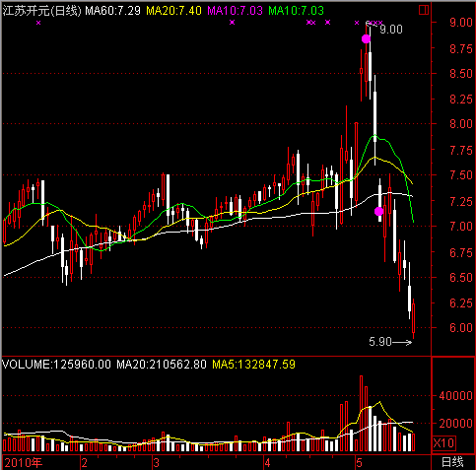The height and width of the screenshot is (470, 476).
Task: Click the yellow MA5:132847.59 label
Action: 253,365
